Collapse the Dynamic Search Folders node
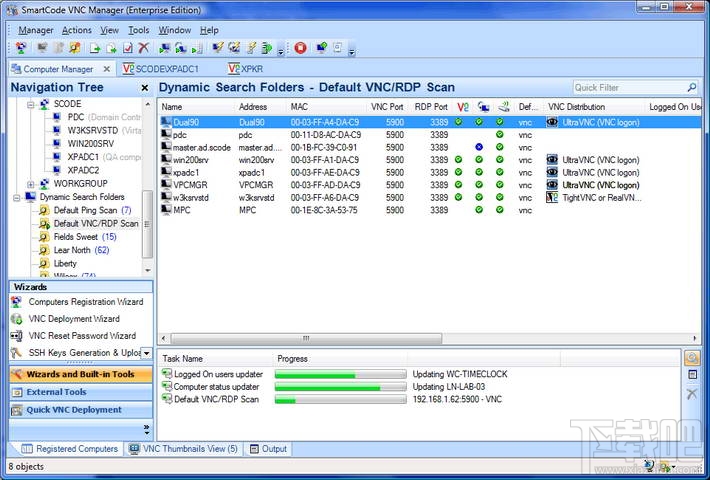The height and width of the screenshot is (480, 710). [16, 198]
